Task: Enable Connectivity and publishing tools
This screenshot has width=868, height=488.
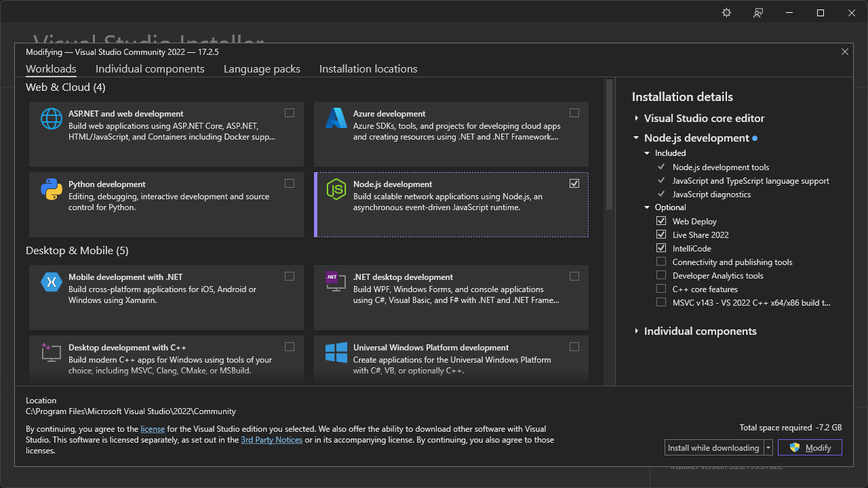Action: point(661,262)
